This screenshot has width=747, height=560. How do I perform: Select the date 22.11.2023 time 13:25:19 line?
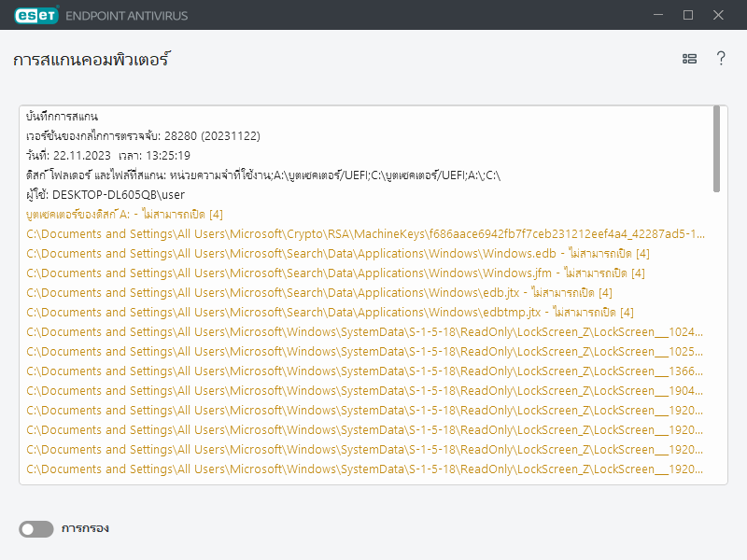108,155
